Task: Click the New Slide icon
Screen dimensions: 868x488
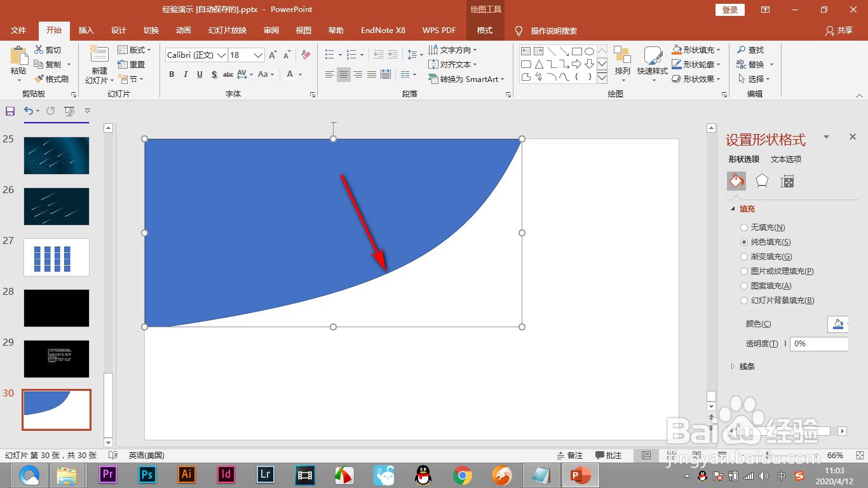Action: click(x=99, y=55)
